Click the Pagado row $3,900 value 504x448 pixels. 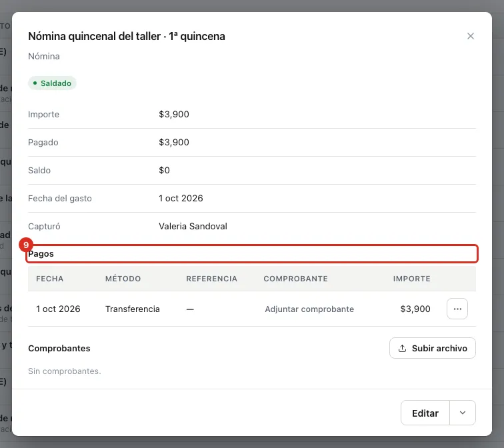174,143
